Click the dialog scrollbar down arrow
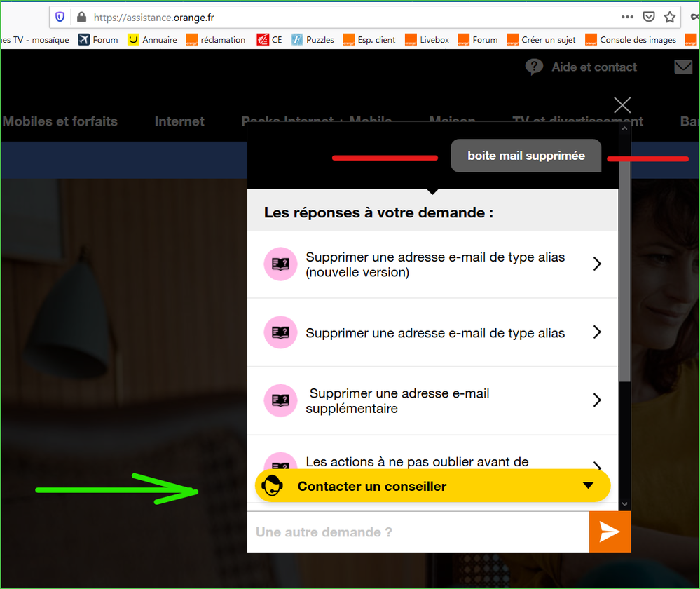700x589 pixels. point(624,504)
